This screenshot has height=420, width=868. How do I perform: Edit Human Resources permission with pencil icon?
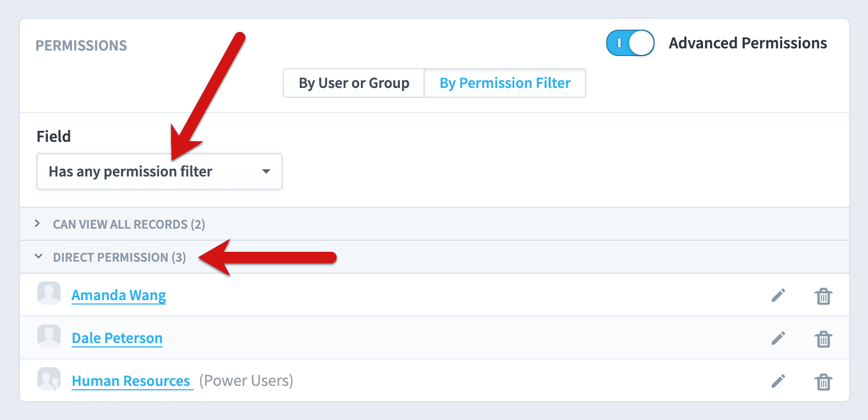(x=778, y=381)
